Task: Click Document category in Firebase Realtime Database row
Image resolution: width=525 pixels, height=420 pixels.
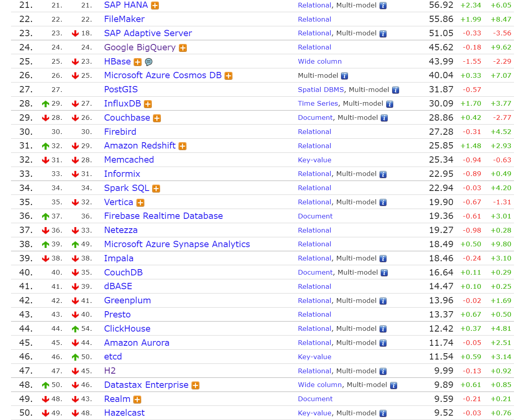Action: [x=315, y=216]
